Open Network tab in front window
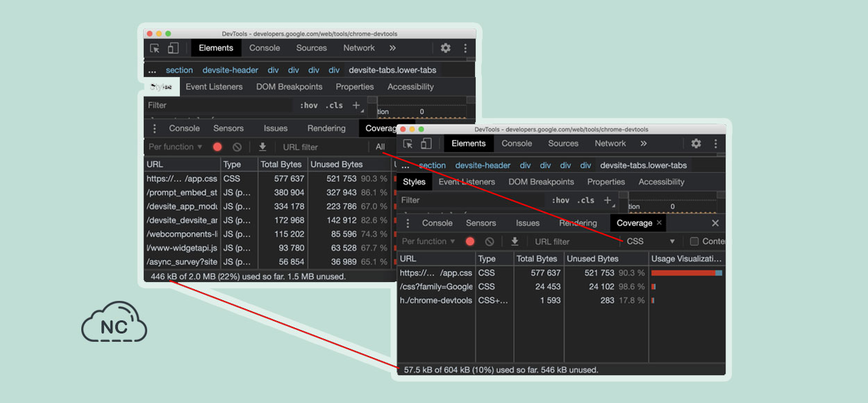The image size is (868, 403). coord(610,143)
